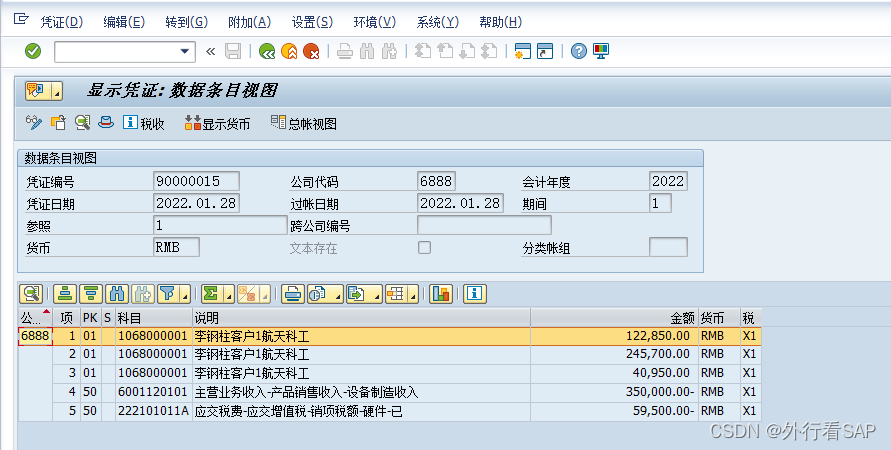Select the row with amount 350,000.00-
Screen dimensions: 891x450
389,392
